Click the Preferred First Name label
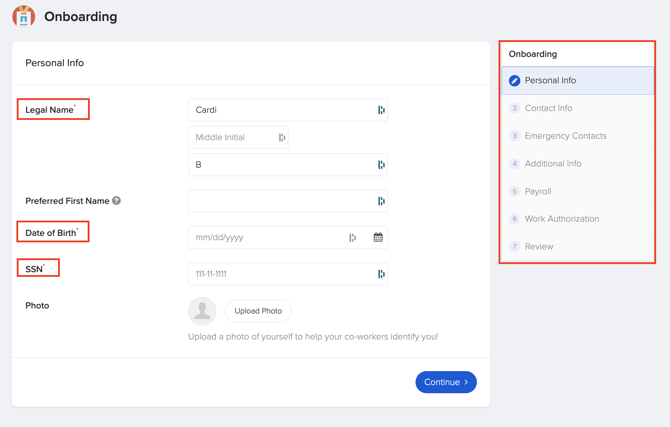The image size is (670, 427). 67,201
